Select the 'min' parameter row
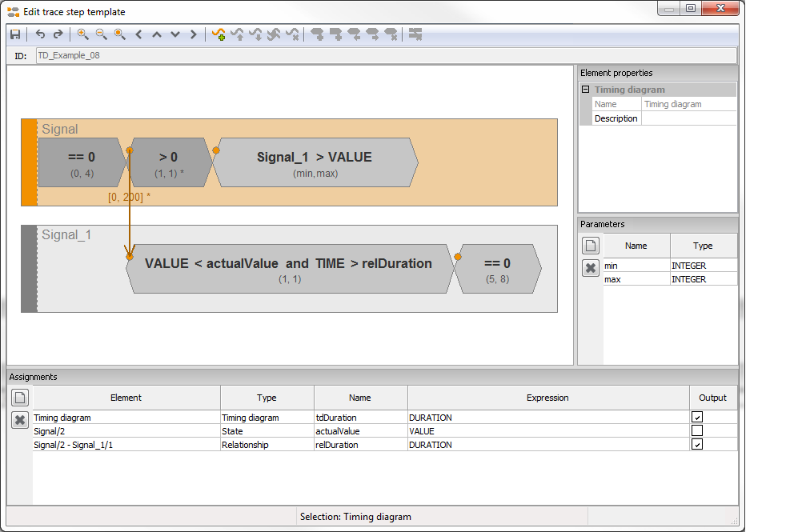The image size is (798, 532). tap(670, 266)
